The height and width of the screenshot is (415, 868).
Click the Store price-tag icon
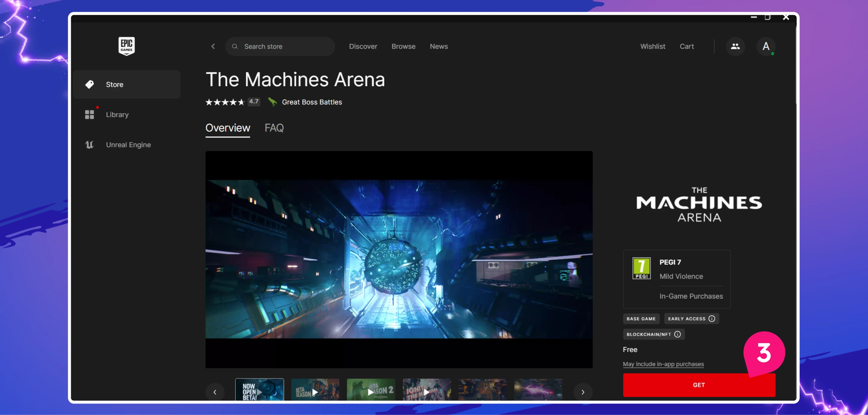click(89, 84)
